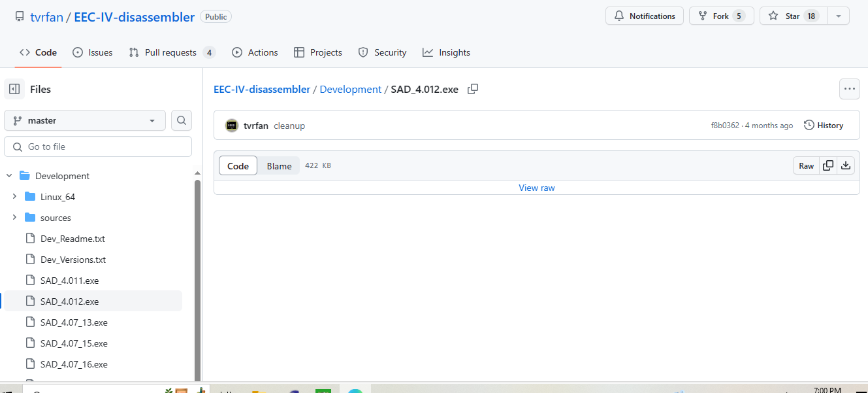Click tvrfan's avatar image
The width and height of the screenshot is (868, 393).
(231, 126)
